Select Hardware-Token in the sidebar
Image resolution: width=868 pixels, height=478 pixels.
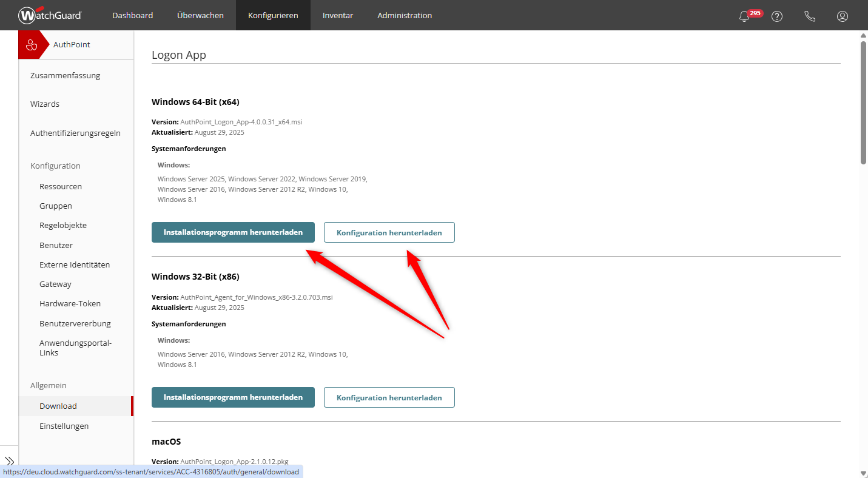[70, 303]
